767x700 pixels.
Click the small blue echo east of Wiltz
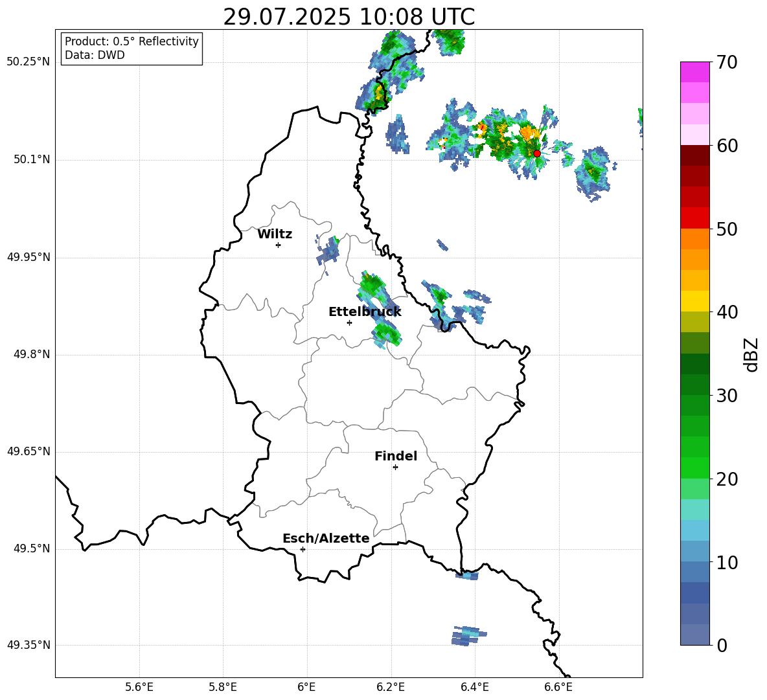(x=328, y=251)
